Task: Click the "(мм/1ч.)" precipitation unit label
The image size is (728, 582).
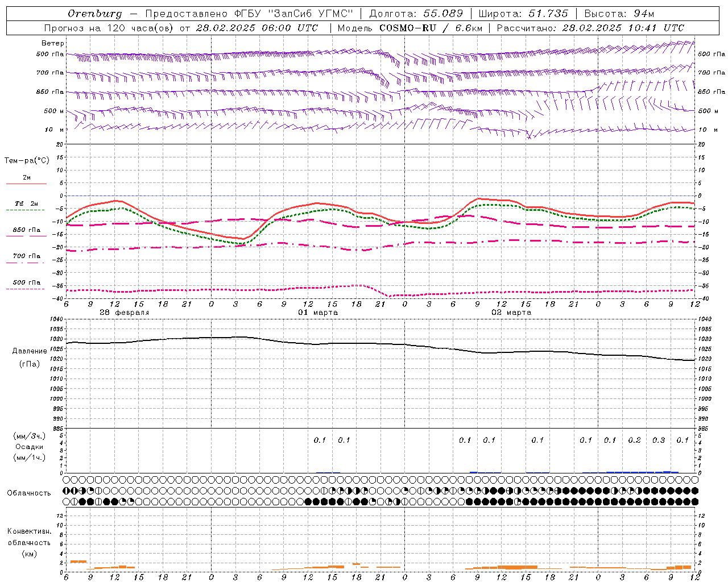Action: [x=30, y=458]
